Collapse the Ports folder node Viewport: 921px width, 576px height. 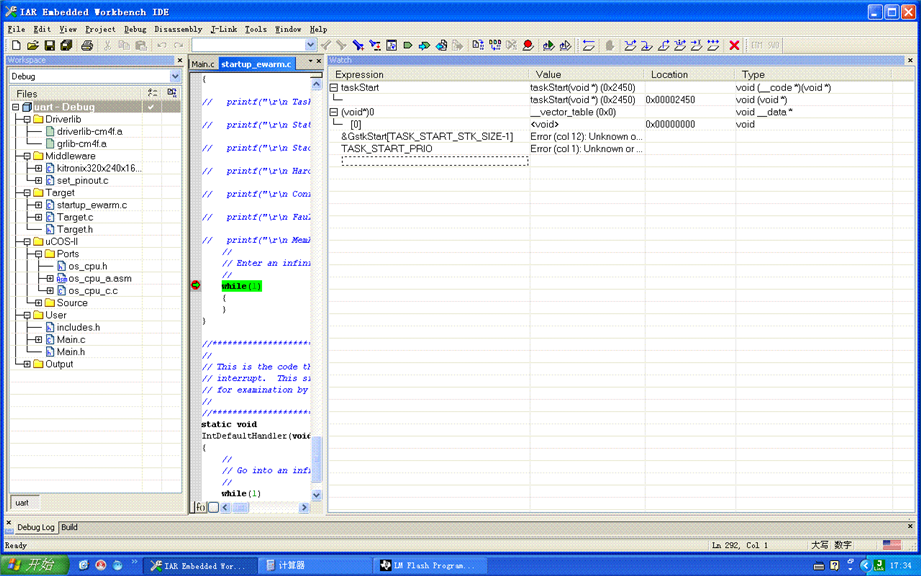39,254
